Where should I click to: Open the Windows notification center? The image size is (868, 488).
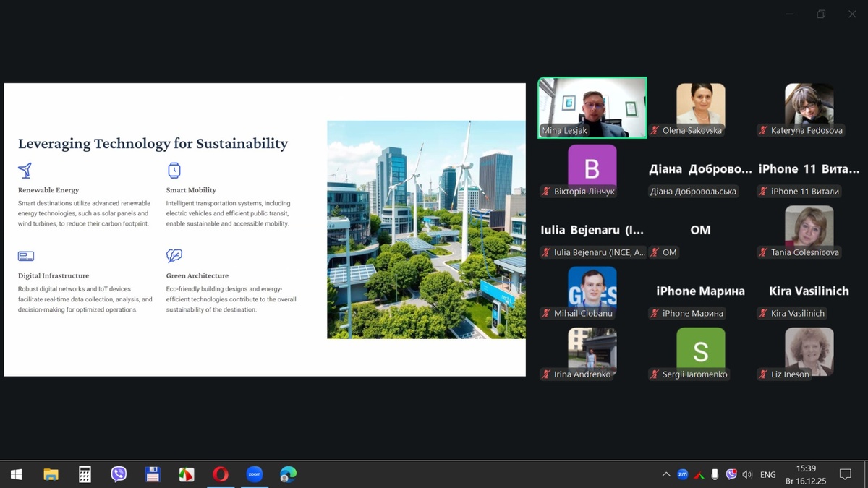(845, 474)
